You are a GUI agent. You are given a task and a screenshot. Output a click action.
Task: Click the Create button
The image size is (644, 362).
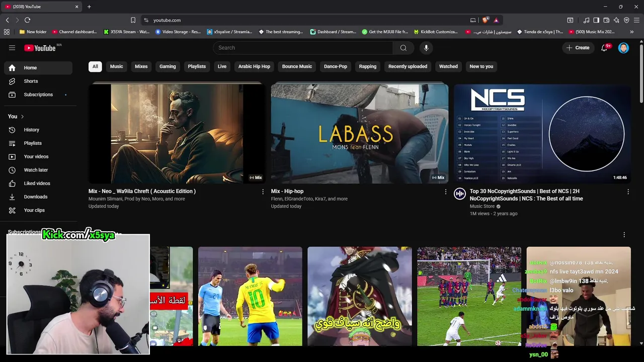[578, 48]
